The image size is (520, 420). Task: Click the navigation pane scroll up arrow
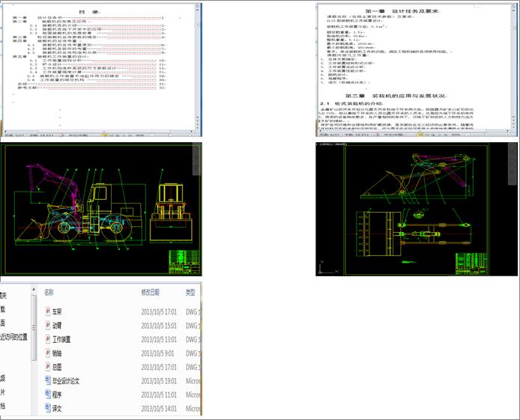click(x=34, y=290)
